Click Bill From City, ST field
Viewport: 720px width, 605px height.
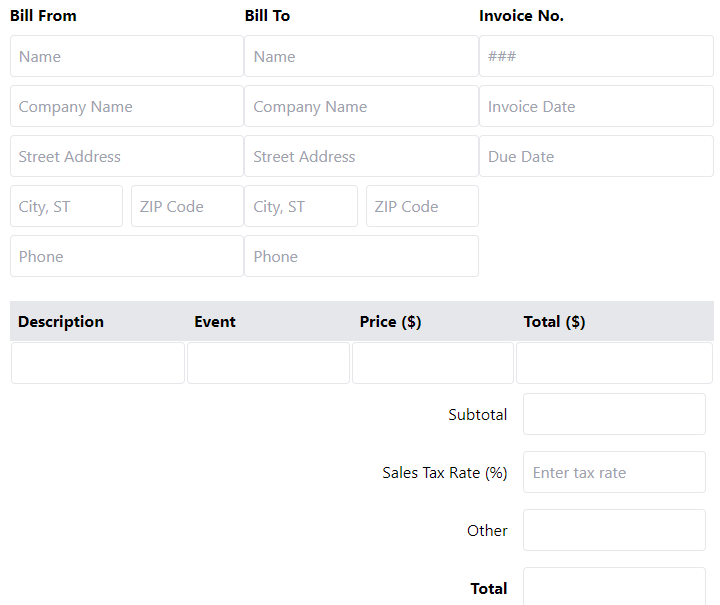tap(66, 206)
